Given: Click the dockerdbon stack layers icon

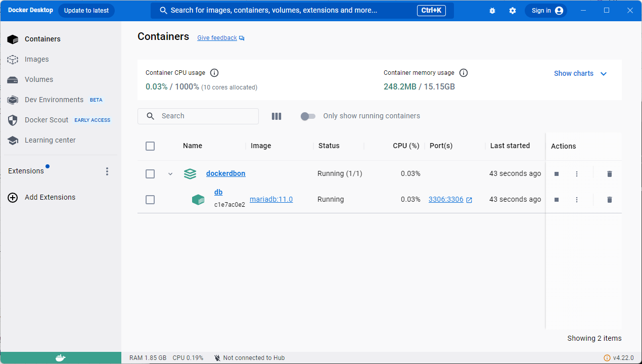Looking at the screenshot, I should [190, 174].
